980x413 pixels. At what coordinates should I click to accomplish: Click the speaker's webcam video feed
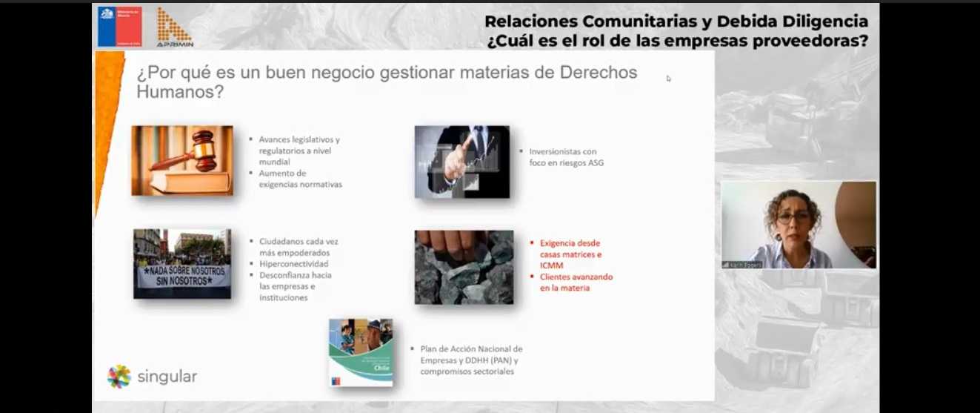pos(799,222)
